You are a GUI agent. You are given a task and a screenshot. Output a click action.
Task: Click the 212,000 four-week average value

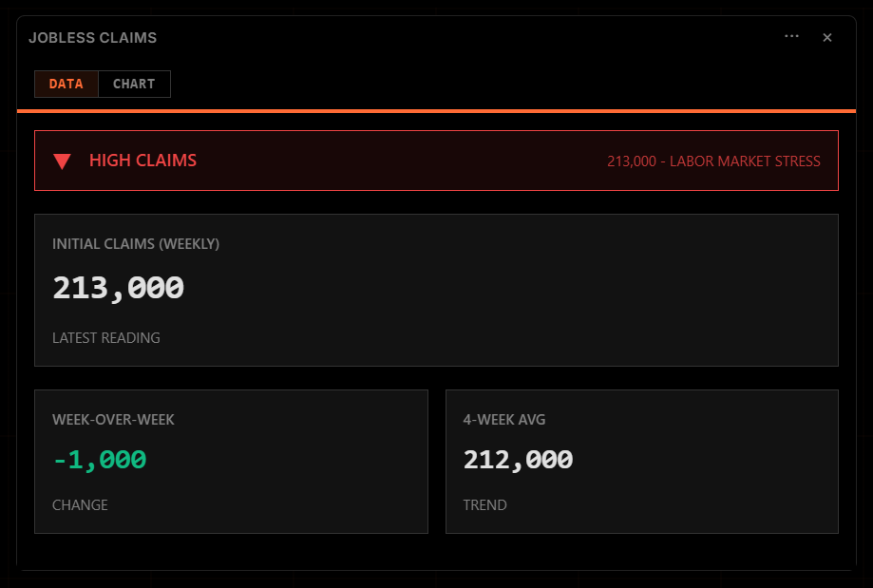518,460
